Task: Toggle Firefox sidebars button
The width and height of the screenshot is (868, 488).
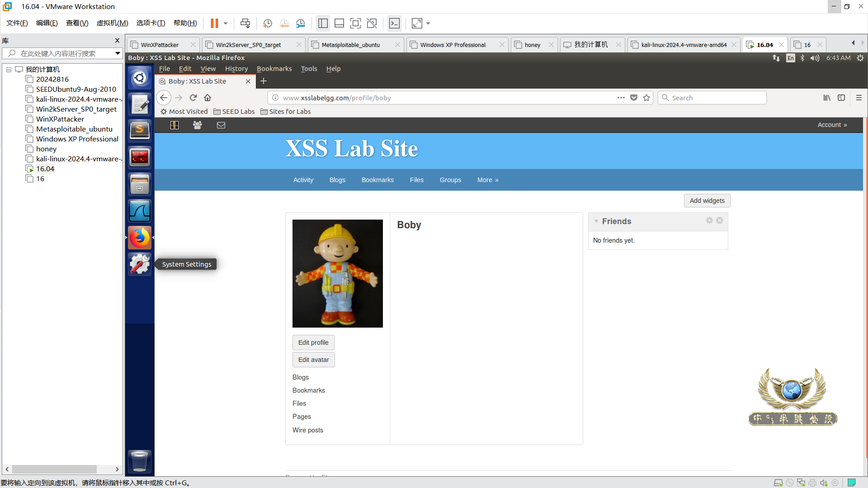Action: coord(841,98)
